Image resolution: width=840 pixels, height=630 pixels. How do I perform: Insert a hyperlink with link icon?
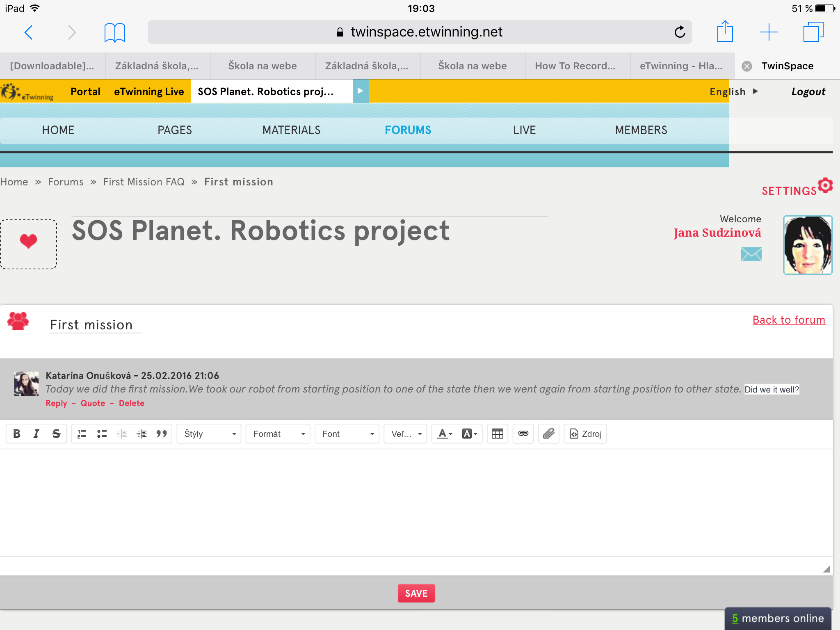click(x=523, y=434)
